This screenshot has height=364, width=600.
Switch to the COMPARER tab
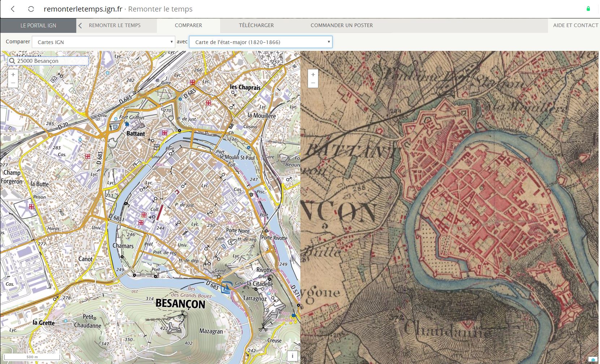pos(188,25)
